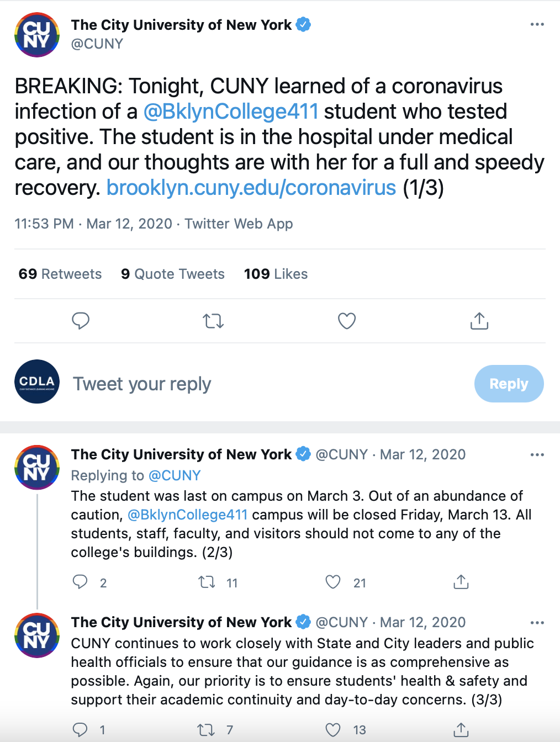Retweet the main BREAKING tweet
The image size is (560, 742).
pos(213,321)
